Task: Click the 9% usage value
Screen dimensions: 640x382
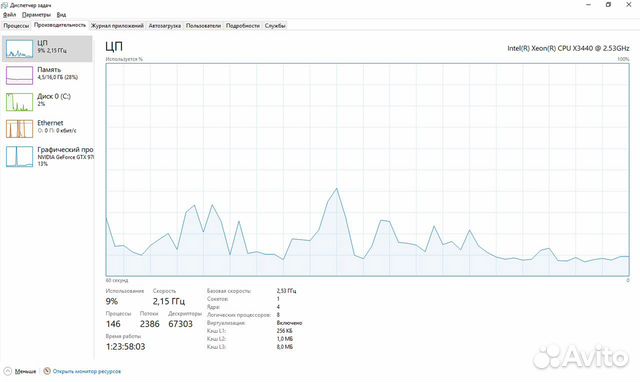Action: pyautogui.click(x=112, y=302)
